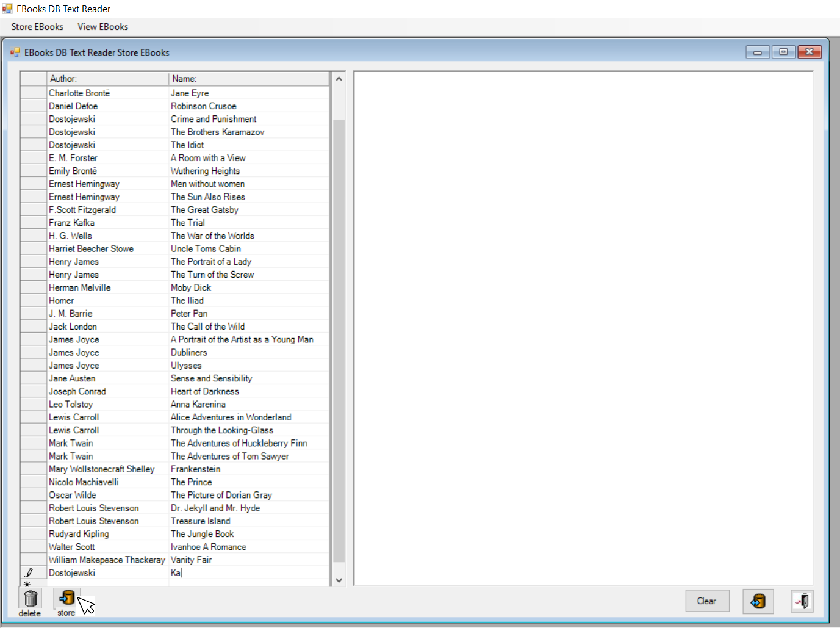Click the asterisk new-row header
The width and height of the screenshot is (840, 628).
coord(34,583)
